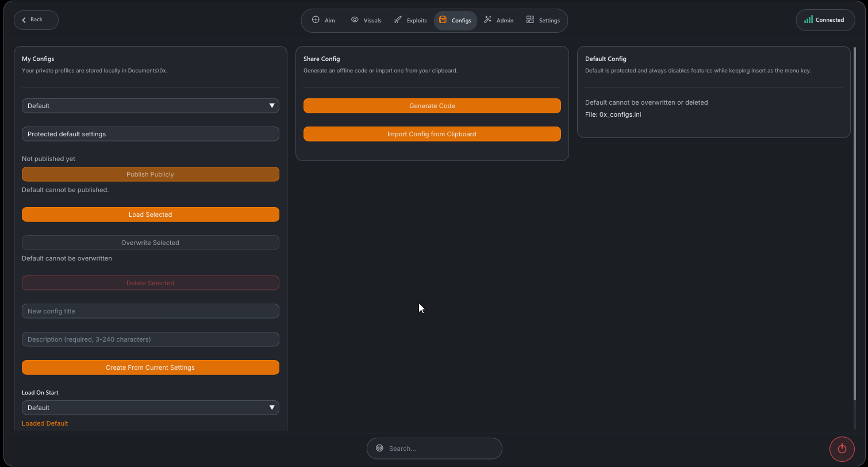Click the signal bars Connected indicator
The width and height of the screenshot is (868, 467).
(x=808, y=20)
